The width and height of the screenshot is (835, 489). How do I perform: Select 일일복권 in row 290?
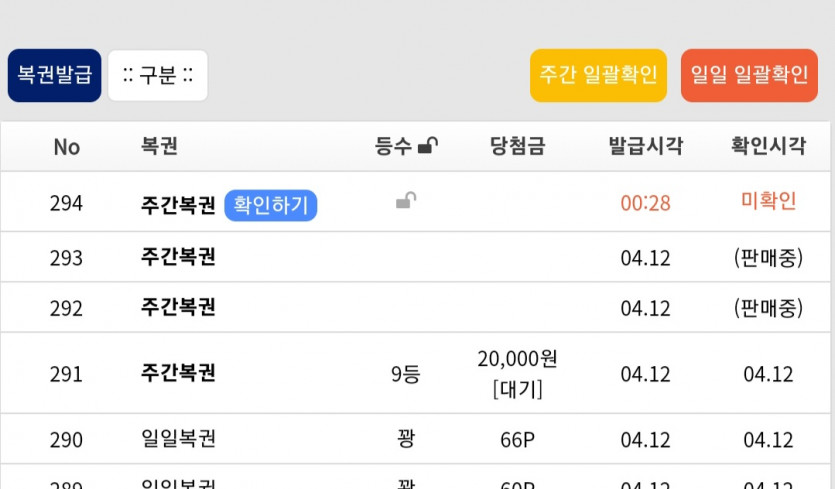pyautogui.click(x=178, y=439)
